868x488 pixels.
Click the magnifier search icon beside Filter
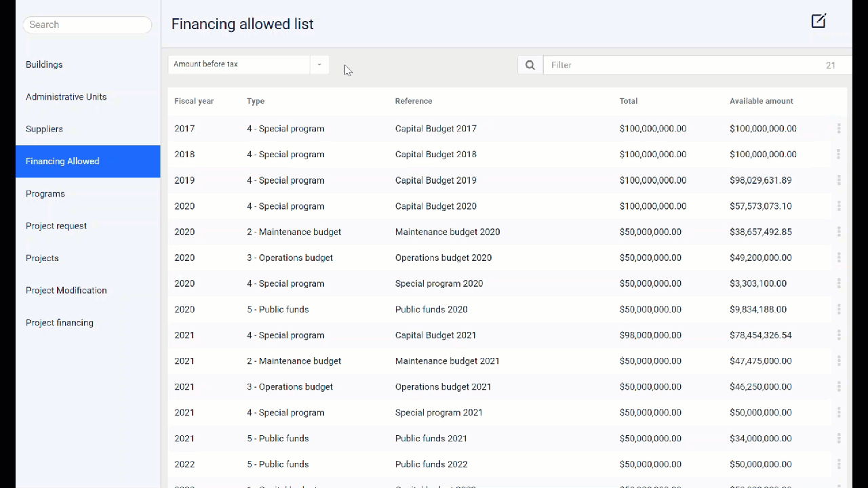530,65
